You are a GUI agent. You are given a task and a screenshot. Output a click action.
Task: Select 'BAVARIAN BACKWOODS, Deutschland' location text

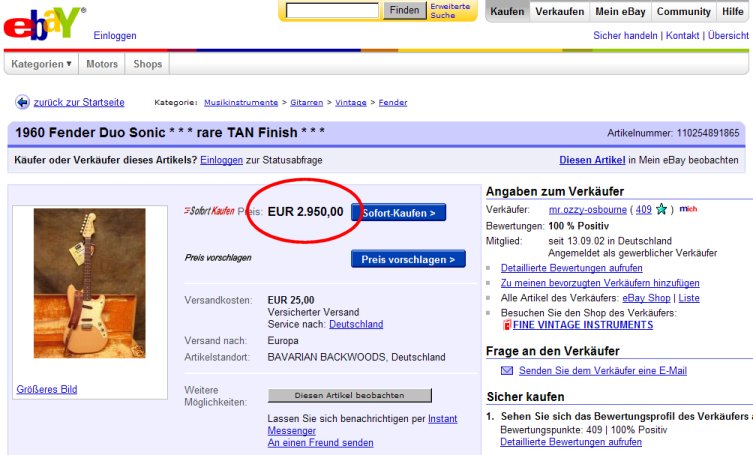(x=356, y=357)
